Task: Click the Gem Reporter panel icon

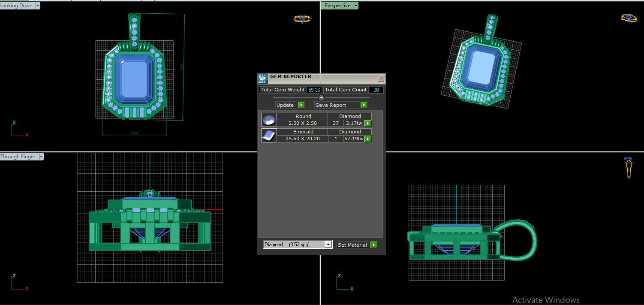Action: (x=262, y=79)
